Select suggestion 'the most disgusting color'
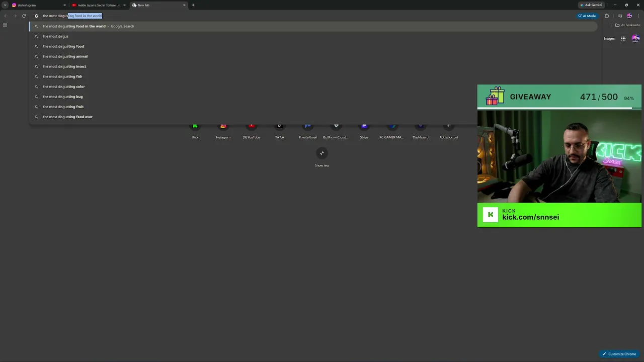 [313, 86]
